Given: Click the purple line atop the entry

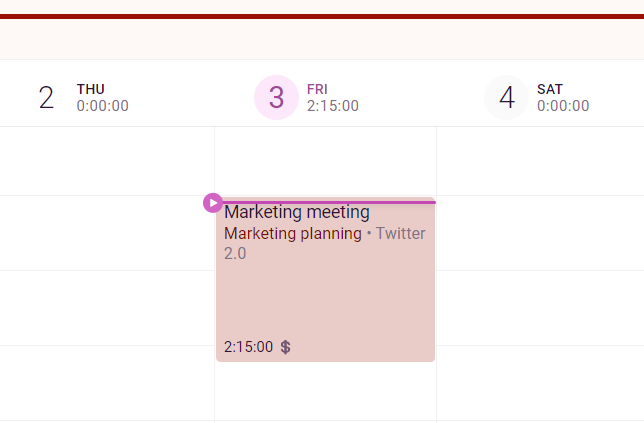Looking at the screenshot, I should click(x=329, y=202).
